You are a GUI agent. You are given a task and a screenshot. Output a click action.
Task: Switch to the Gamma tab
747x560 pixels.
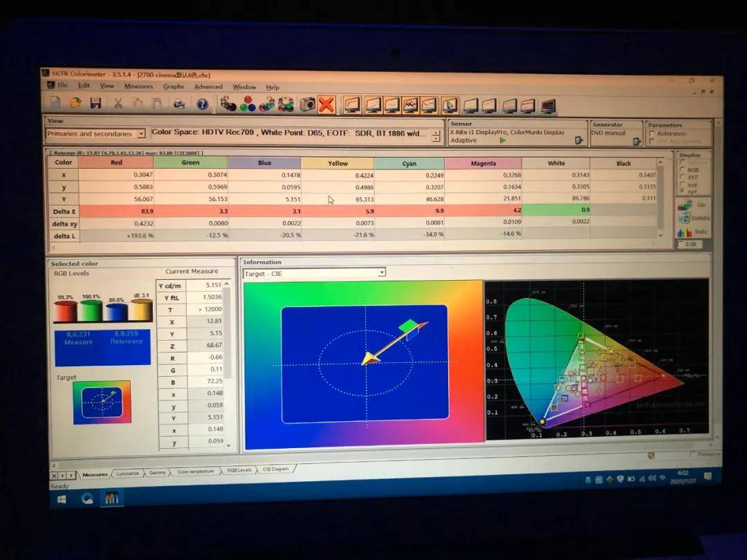[x=157, y=472]
